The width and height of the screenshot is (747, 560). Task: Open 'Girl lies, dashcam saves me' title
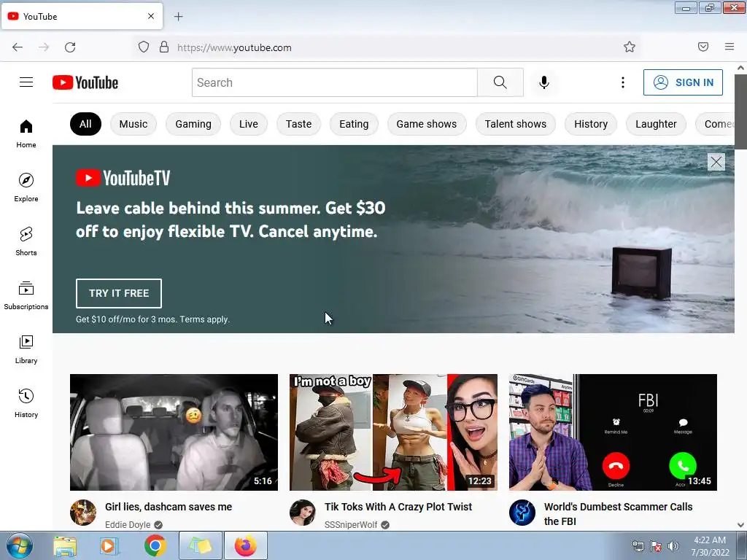coord(169,507)
